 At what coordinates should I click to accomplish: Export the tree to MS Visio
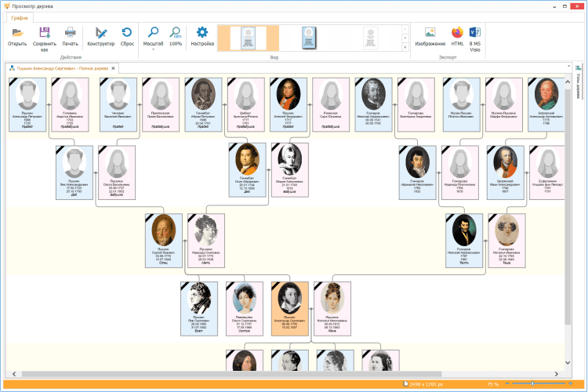pyautogui.click(x=475, y=39)
